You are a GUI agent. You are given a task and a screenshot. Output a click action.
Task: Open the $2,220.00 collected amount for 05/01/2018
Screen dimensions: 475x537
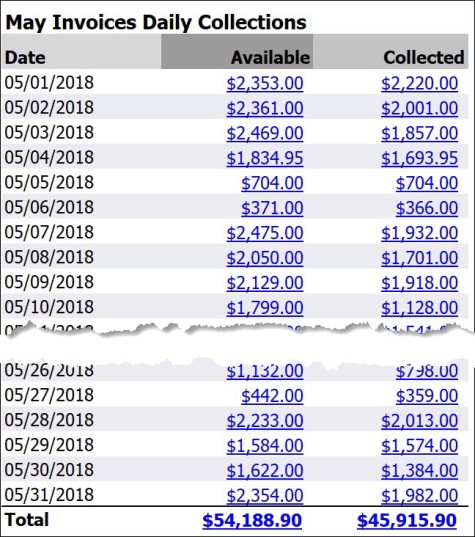pos(420,83)
